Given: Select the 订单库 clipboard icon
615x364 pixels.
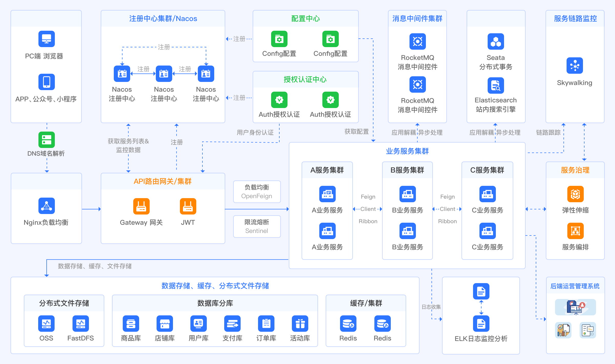Looking at the screenshot, I should click(x=266, y=324).
